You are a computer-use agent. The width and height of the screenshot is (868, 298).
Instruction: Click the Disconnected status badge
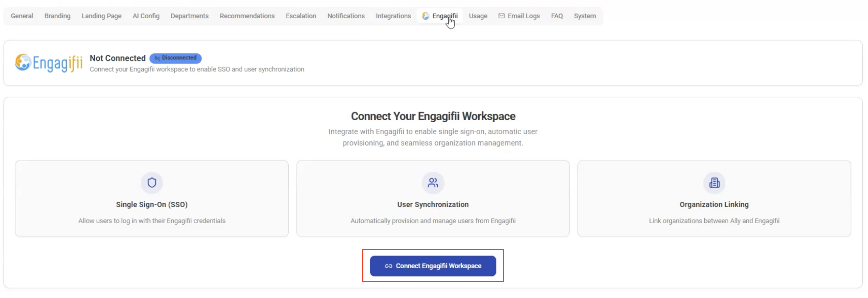point(175,58)
